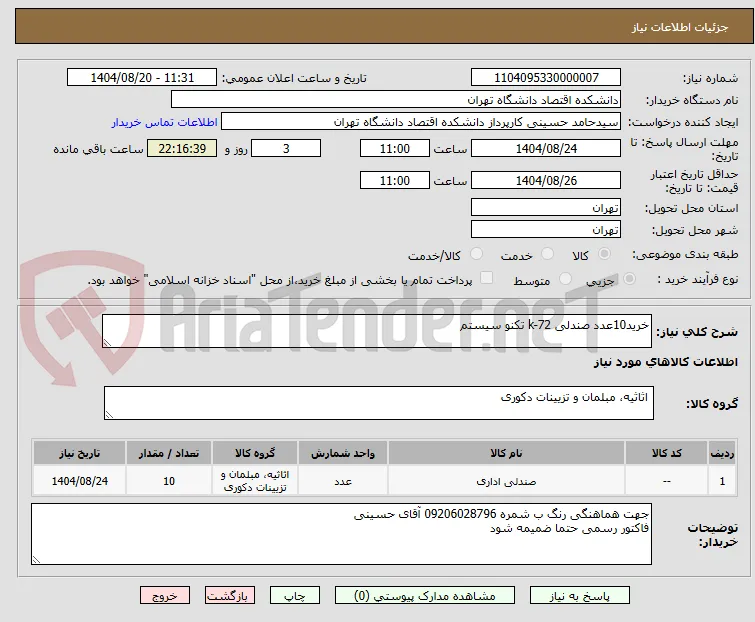The width and height of the screenshot is (755, 622).
Task: Click the price validity hour 11:00 field
Action: pos(395,181)
